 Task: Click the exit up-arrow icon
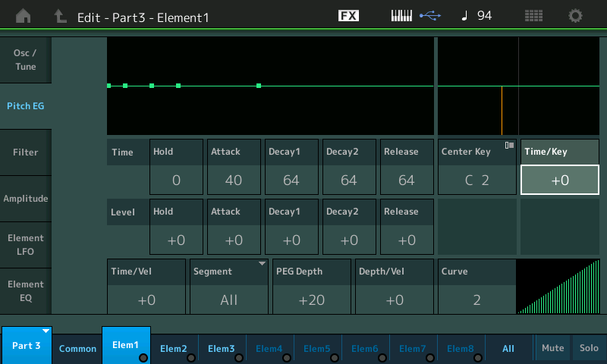tap(60, 16)
